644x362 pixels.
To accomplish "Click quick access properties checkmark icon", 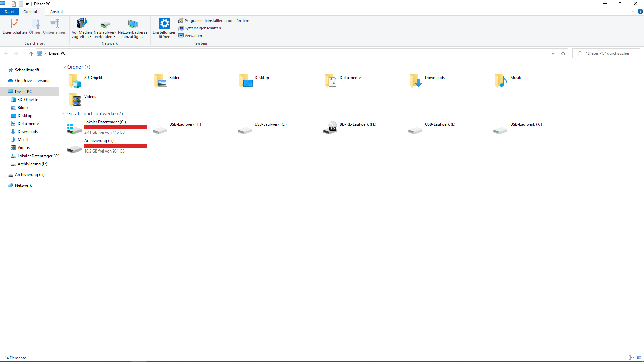I will tap(14, 4).
